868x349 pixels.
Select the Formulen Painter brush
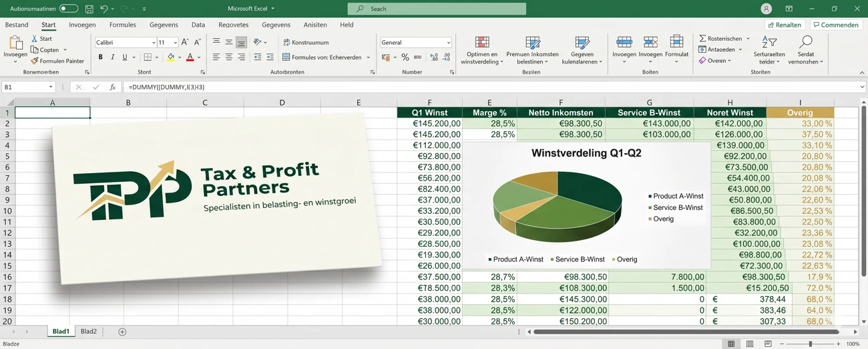pos(35,61)
